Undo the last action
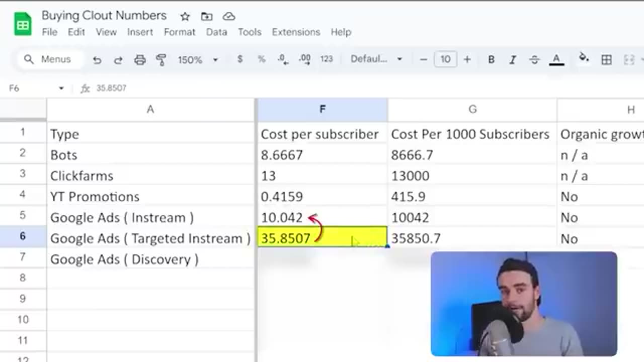 pos(97,60)
